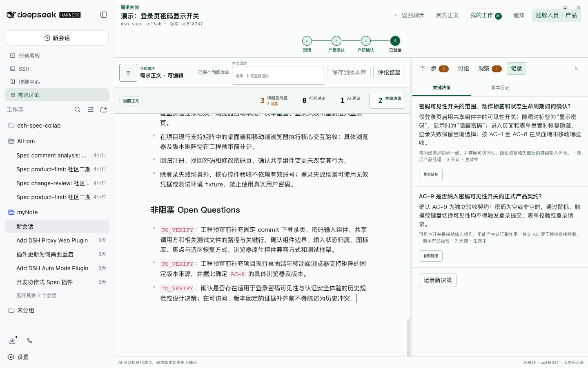This screenshot has width=588, height=368.
Task: Open Spec comment analysis conversation
Action: tap(57, 155)
